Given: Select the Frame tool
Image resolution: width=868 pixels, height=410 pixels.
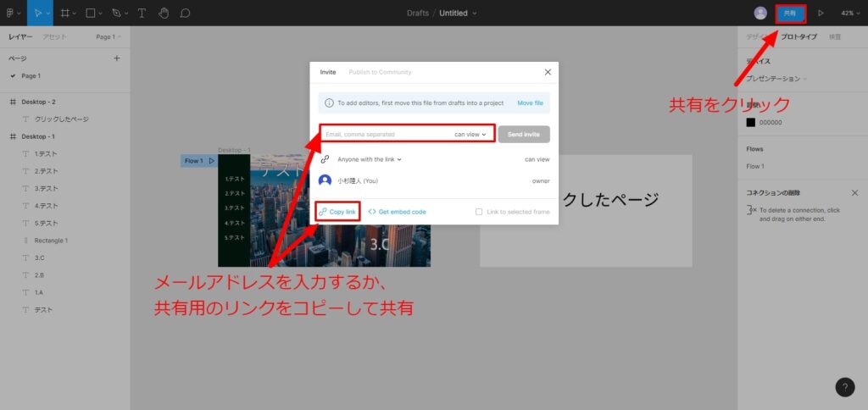Looking at the screenshot, I should [x=64, y=13].
